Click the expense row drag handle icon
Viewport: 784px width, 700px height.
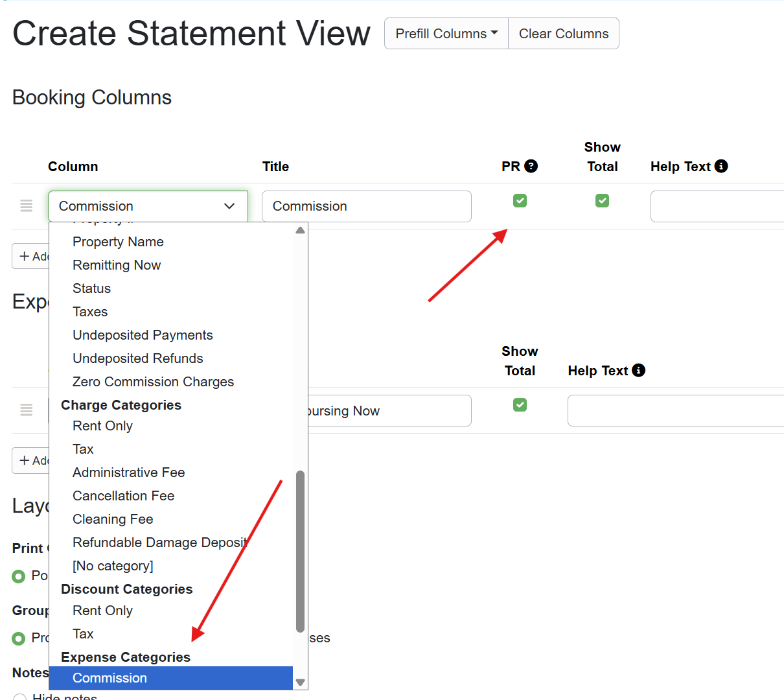pos(26,410)
